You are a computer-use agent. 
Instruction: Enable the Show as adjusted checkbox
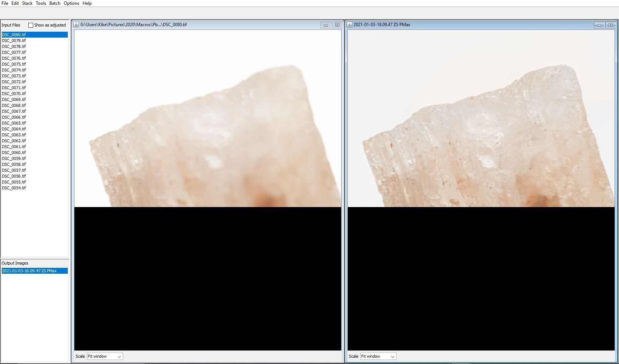(x=31, y=25)
